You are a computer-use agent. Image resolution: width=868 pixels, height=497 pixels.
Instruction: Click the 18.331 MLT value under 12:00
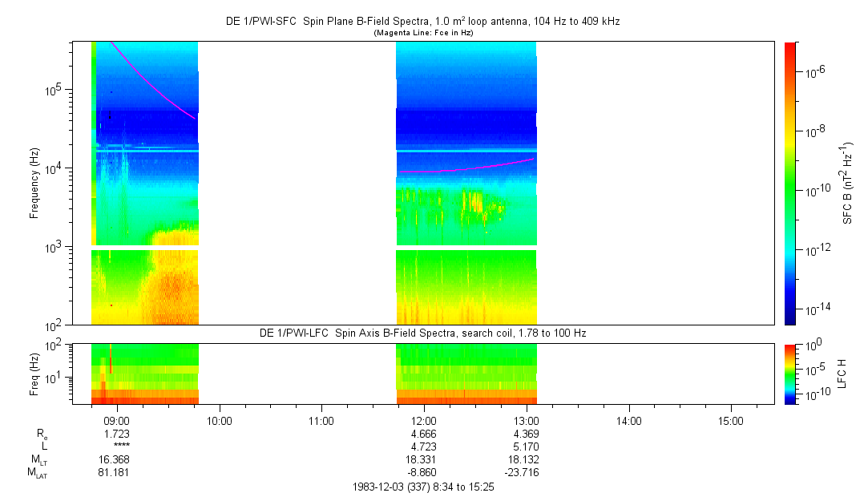click(423, 459)
